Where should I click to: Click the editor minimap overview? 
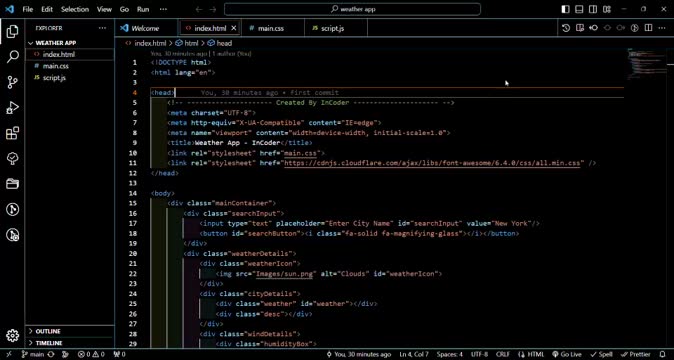tap(646, 64)
